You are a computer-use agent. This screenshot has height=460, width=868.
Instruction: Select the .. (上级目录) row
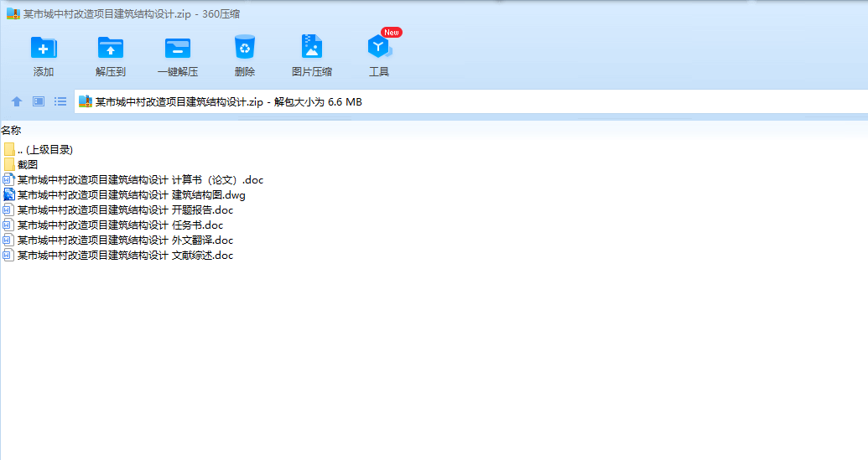tap(45, 150)
